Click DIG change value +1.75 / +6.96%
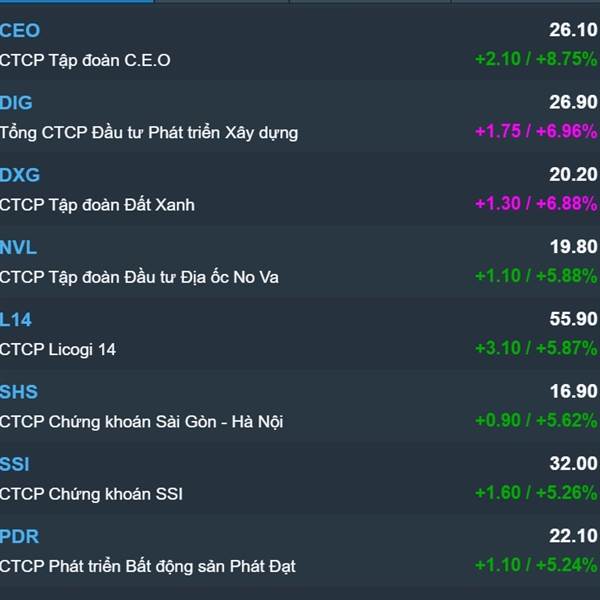Image resolution: width=600 pixels, height=600 pixels. (536, 132)
